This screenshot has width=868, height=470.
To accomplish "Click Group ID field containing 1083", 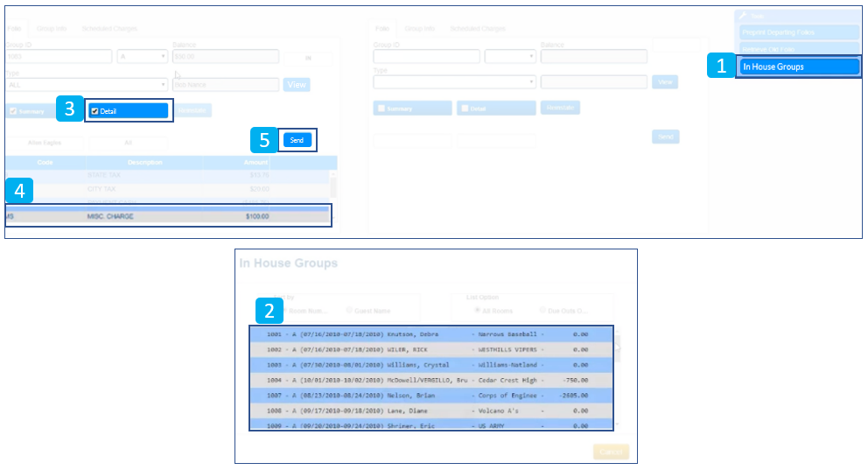I will pos(58,57).
